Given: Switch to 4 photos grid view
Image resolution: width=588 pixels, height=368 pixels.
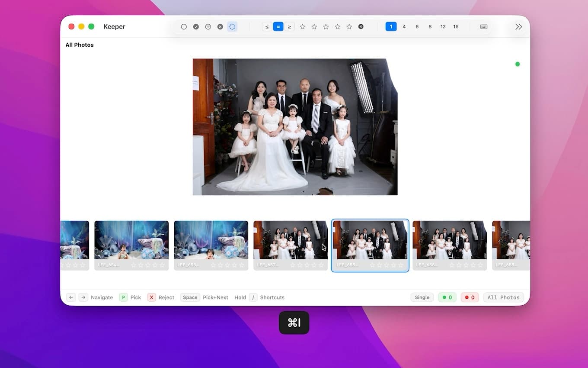Looking at the screenshot, I should (x=404, y=27).
